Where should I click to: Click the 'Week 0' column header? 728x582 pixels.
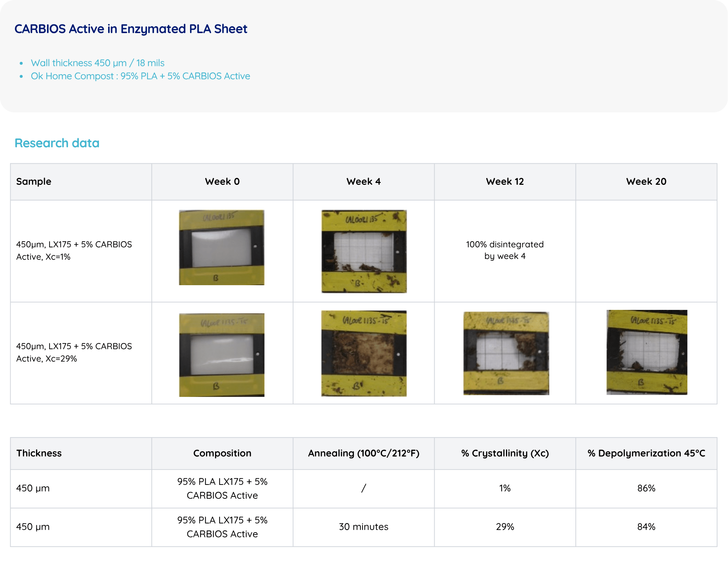pyautogui.click(x=222, y=182)
